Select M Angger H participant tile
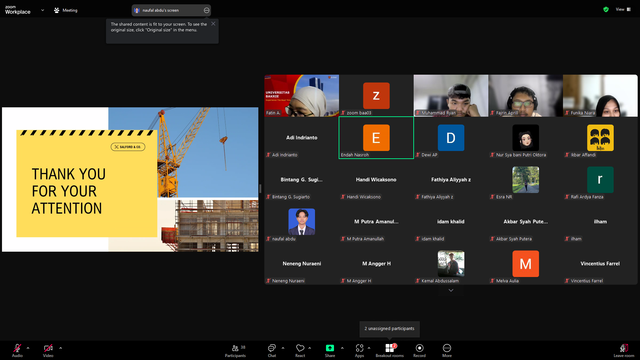The height and width of the screenshot is (360, 640). point(376,264)
